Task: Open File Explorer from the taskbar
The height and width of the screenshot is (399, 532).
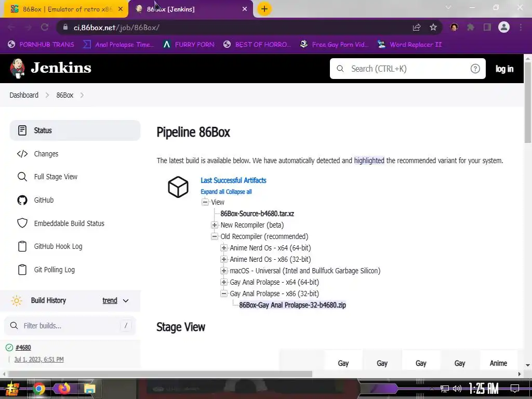Action: (89, 389)
